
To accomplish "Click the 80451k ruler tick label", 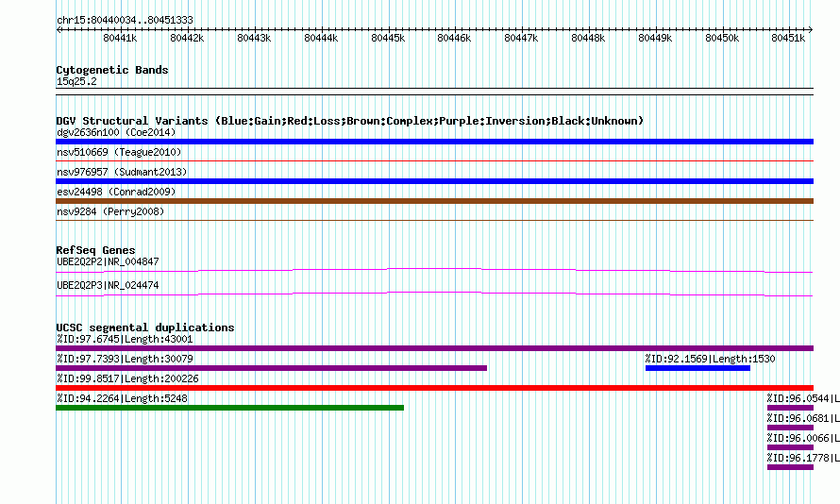I will tap(789, 38).
